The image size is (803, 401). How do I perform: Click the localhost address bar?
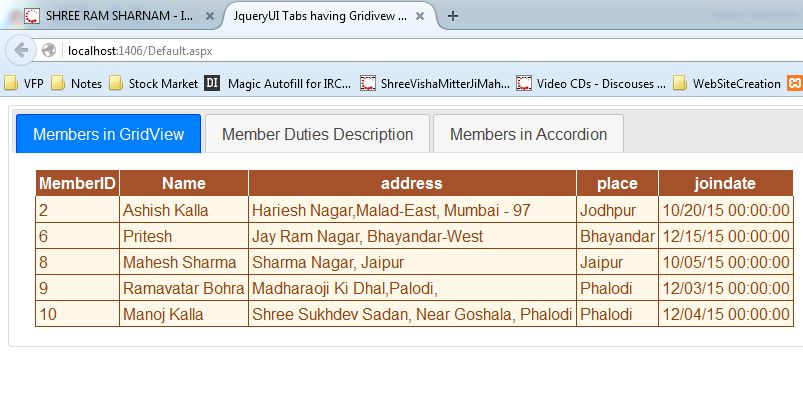pyautogui.click(x=400, y=50)
